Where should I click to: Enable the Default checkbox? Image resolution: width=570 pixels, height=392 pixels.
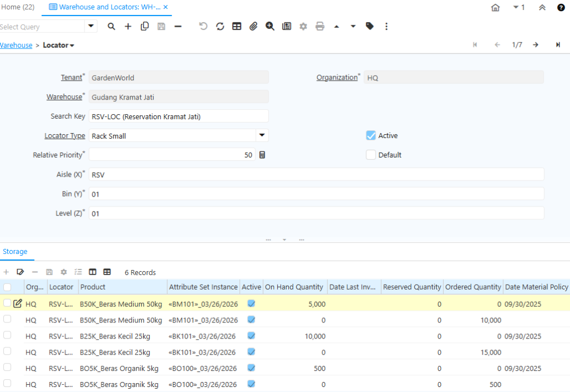coord(371,155)
